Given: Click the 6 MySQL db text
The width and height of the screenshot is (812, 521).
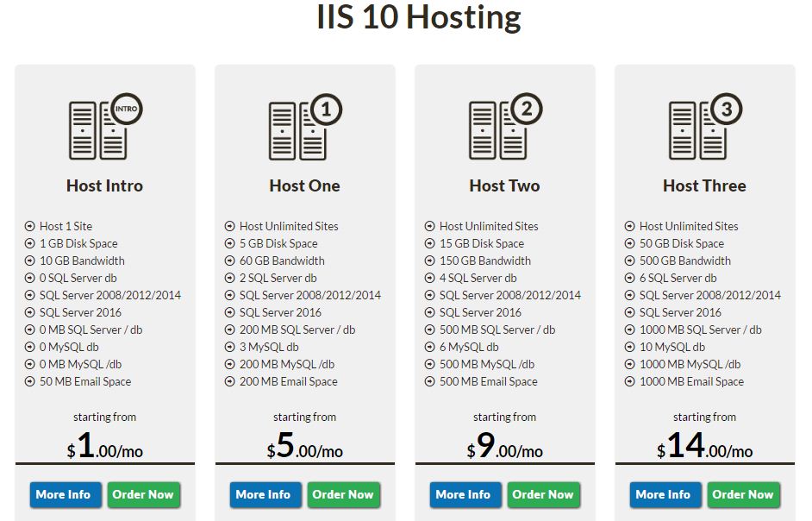Looking at the screenshot, I should tap(469, 347).
